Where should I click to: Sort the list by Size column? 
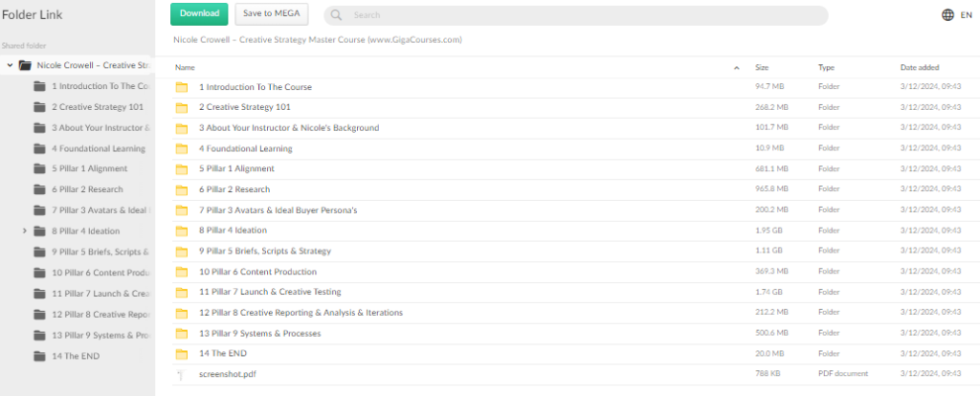(x=762, y=68)
